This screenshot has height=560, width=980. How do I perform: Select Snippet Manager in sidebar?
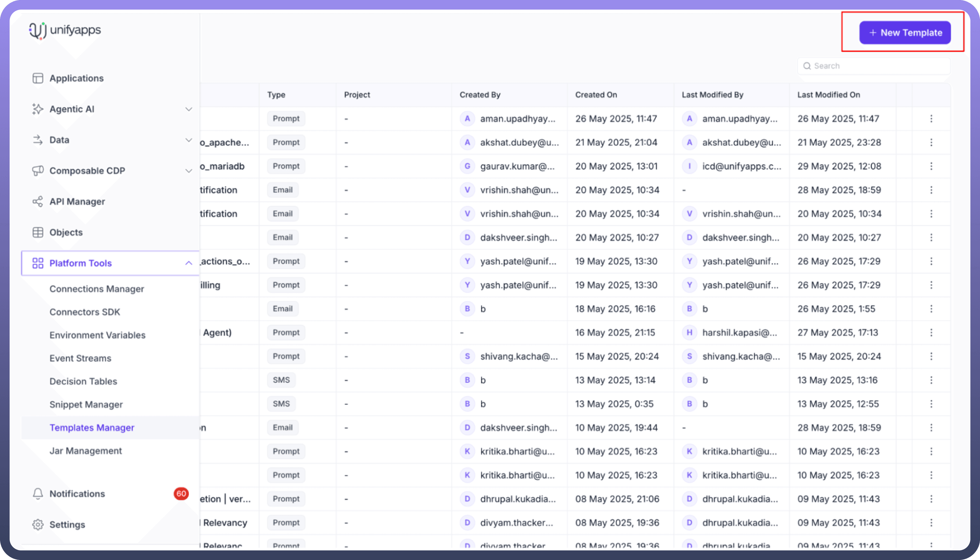(86, 404)
